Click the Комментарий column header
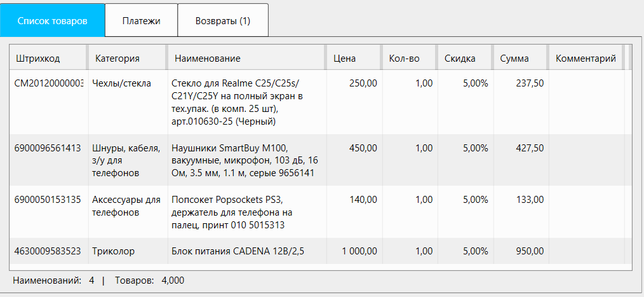Screen dimensions: 644x297 point(586,59)
